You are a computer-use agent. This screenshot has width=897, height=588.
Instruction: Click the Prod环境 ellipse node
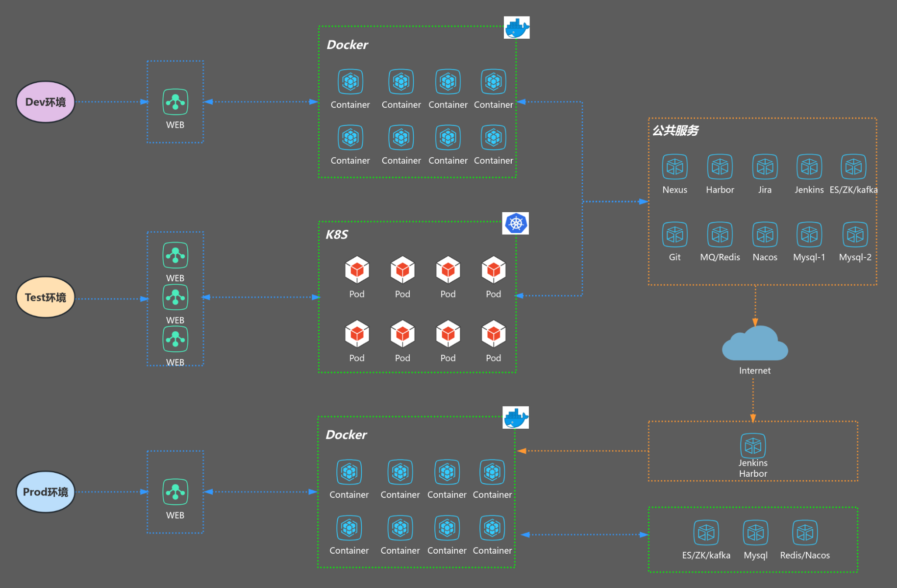point(46,492)
